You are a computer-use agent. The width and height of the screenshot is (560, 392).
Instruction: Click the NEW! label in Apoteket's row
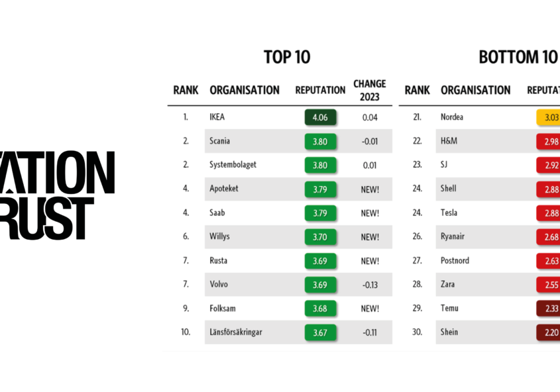(370, 189)
